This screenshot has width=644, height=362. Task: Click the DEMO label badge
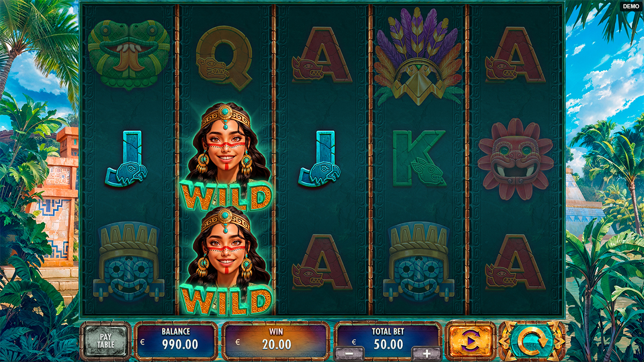[632, 6]
